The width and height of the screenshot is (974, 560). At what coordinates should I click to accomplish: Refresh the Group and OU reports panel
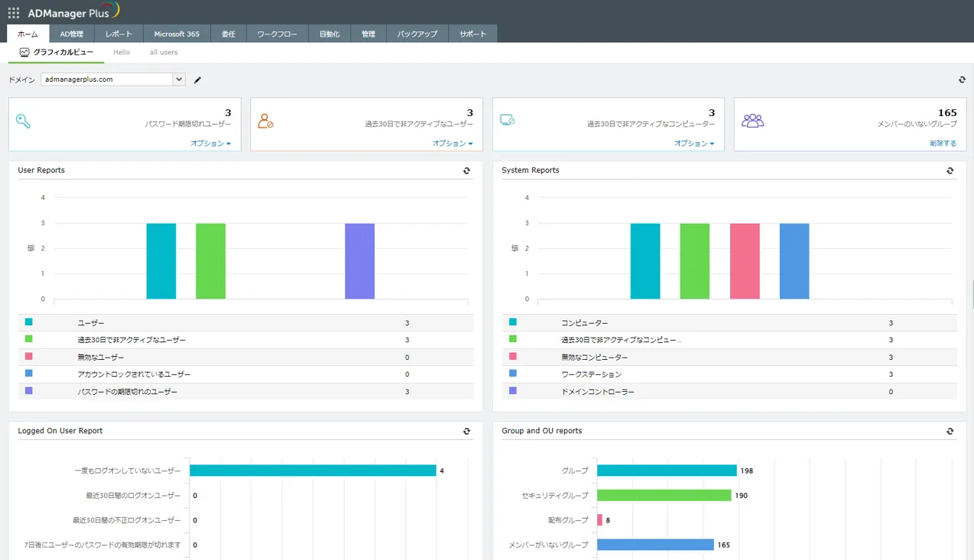[x=950, y=431]
